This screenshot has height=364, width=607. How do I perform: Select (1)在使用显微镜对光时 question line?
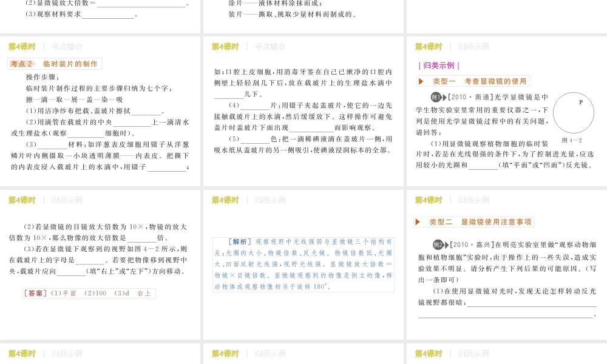(x=515, y=291)
